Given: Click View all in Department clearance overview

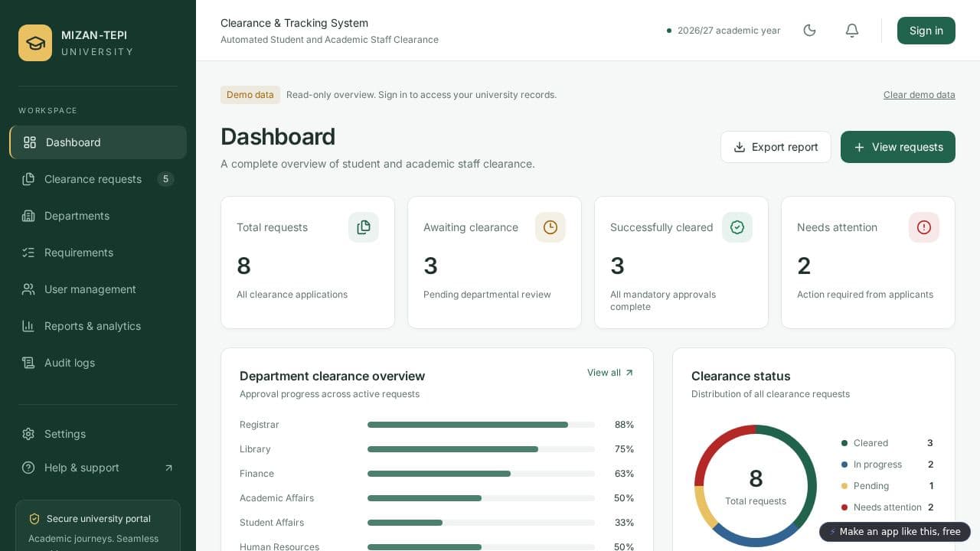Looking at the screenshot, I should coord(610,373).
